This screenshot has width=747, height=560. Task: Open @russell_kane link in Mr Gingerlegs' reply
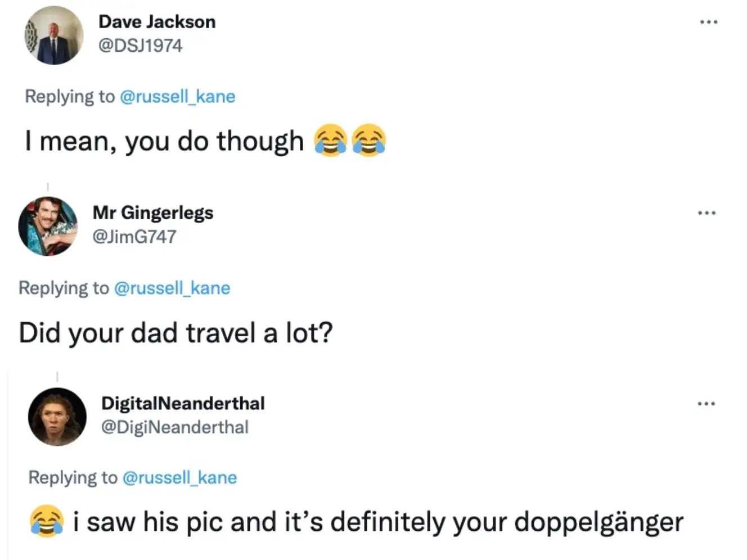point(172,288)
